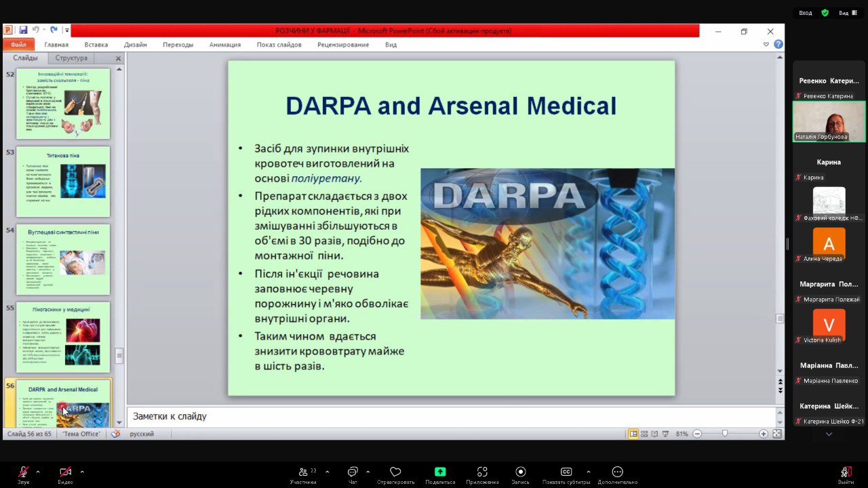This screenshot has height=488, width=868.
Task: Switch to the Вставка ribbon tab
Action: (x=96, y=45)
